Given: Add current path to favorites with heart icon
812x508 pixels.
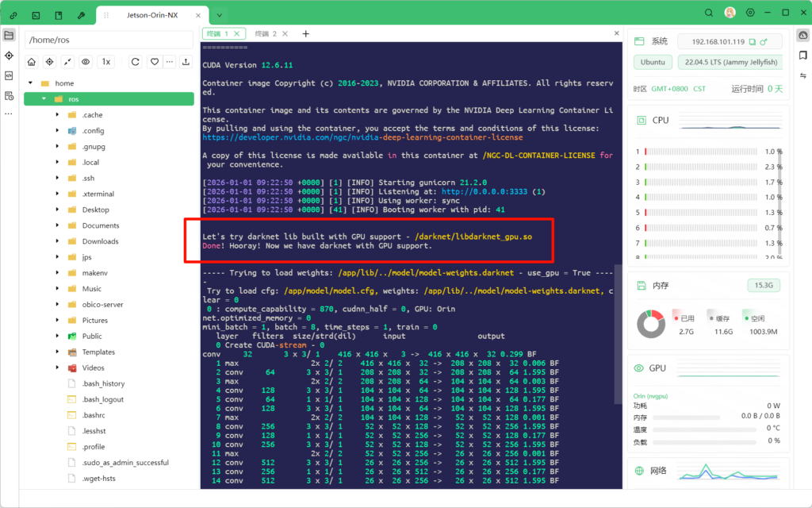Looking at the screenshot, I should (x=155, y=62).
